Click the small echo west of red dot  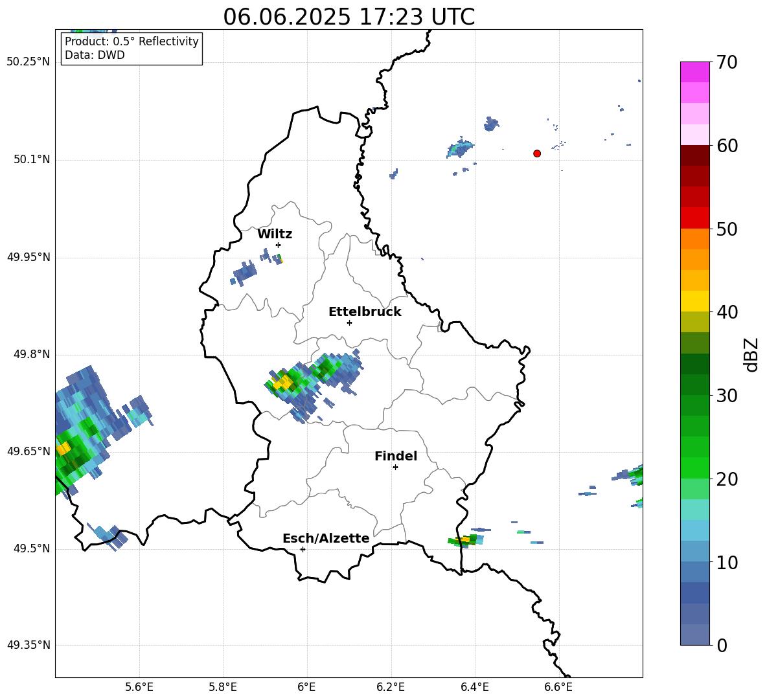click(460, 148)
